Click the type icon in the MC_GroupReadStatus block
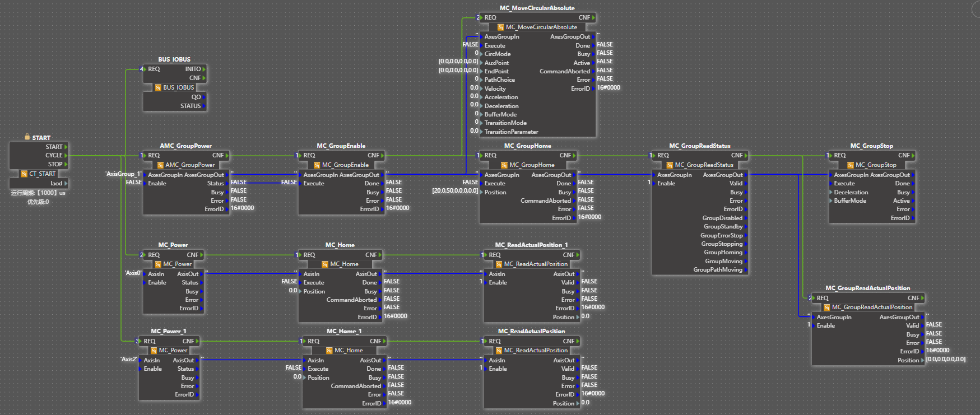Viewport: 980px width, 415px height. 670,165
